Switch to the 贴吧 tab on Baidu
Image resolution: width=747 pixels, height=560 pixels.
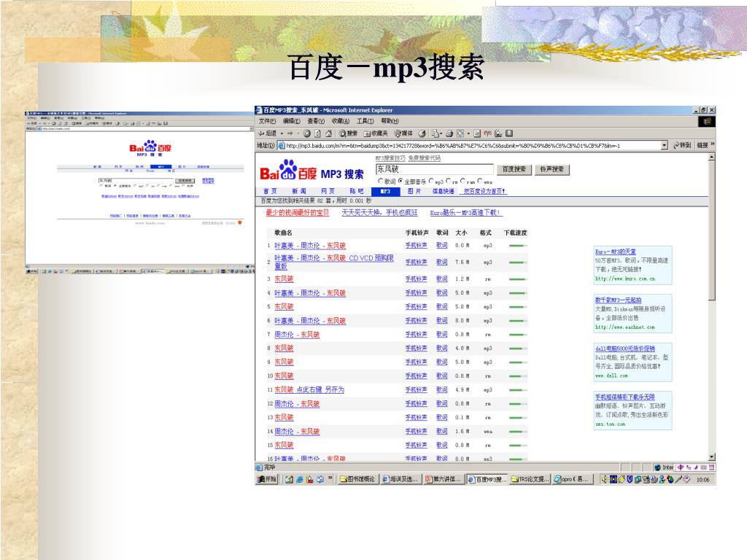(x=356, y=192)
